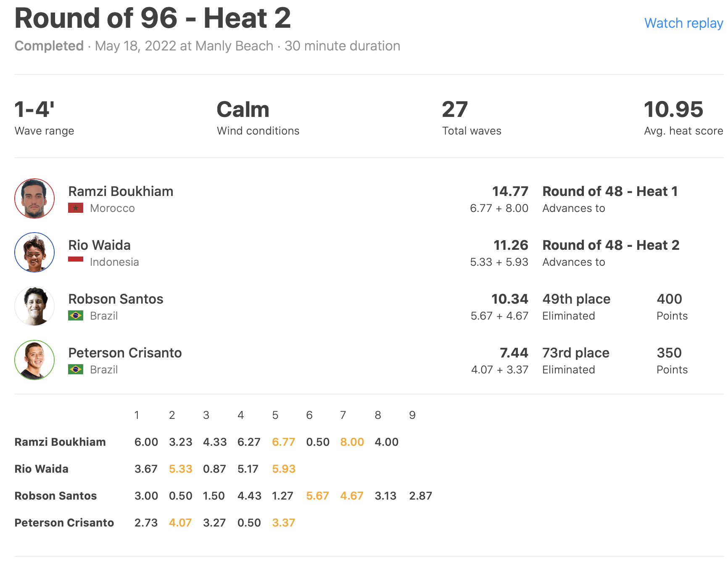Open Rio Waida's profile photo
The width and height of the screenshot is (728, 561).
tap(34, 252)
